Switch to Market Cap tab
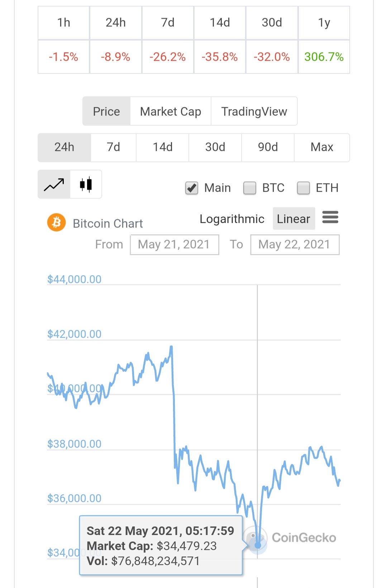Viewport: 387px width, 588px height. tap(171, 111)
